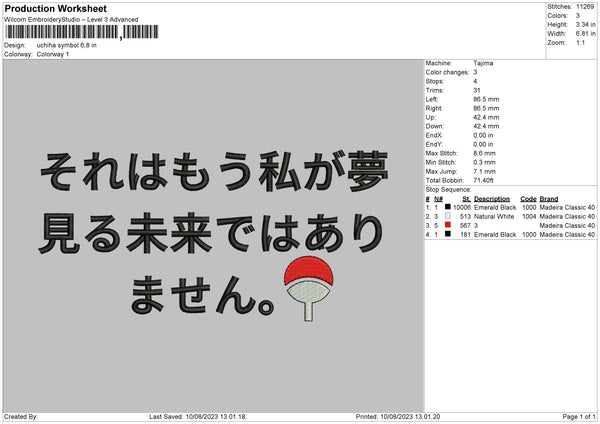
Task: Click the Zoom value '1:1'
Action: tap(580, 42)
